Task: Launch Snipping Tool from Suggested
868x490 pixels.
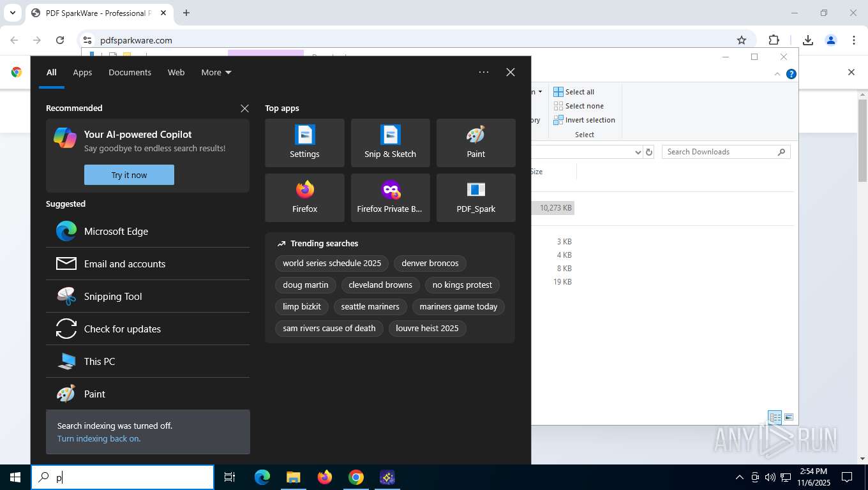Action: (x=147, y=296)
